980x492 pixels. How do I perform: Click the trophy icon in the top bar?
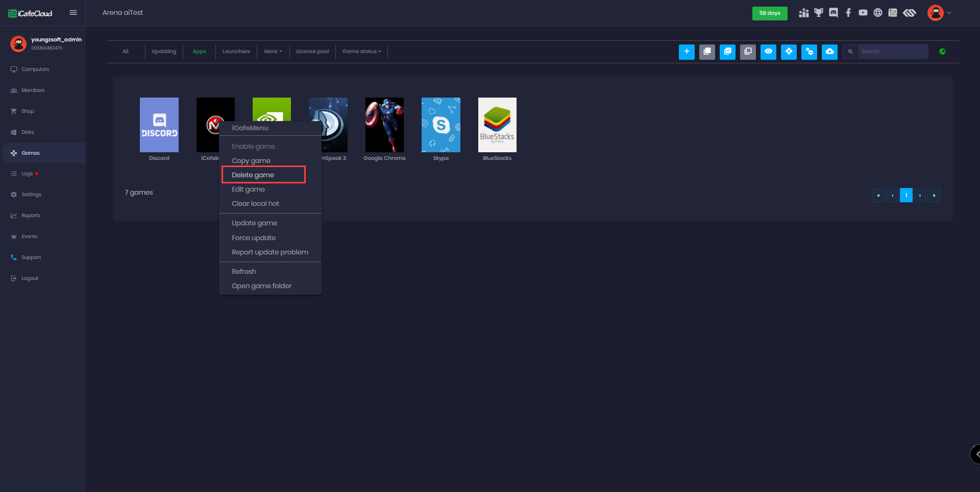819,13
